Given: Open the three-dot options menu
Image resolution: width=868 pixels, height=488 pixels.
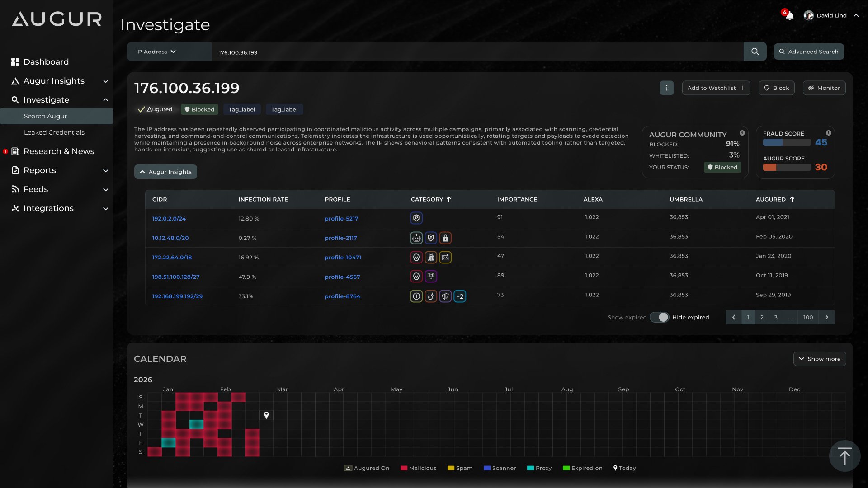Looking at the screenshot, I should coord(666,88).
